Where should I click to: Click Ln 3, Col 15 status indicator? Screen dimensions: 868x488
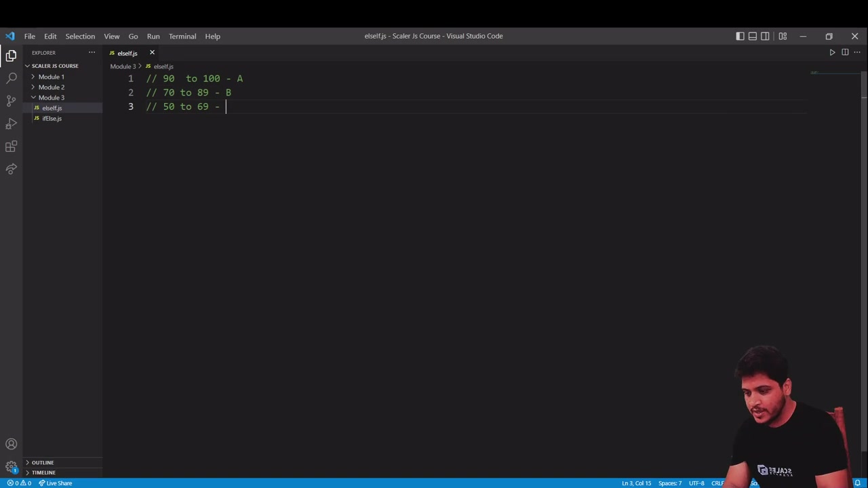pyautogui.click(x=636, y=483)
